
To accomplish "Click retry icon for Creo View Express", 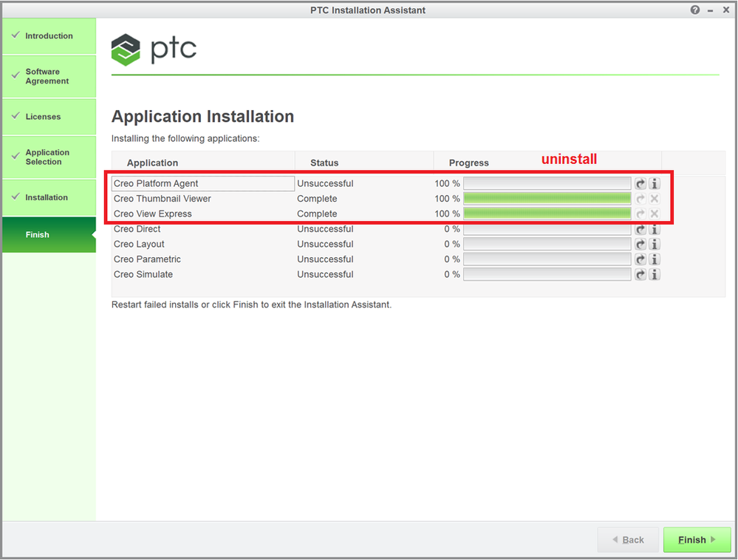I will click(x=640, y=214).
